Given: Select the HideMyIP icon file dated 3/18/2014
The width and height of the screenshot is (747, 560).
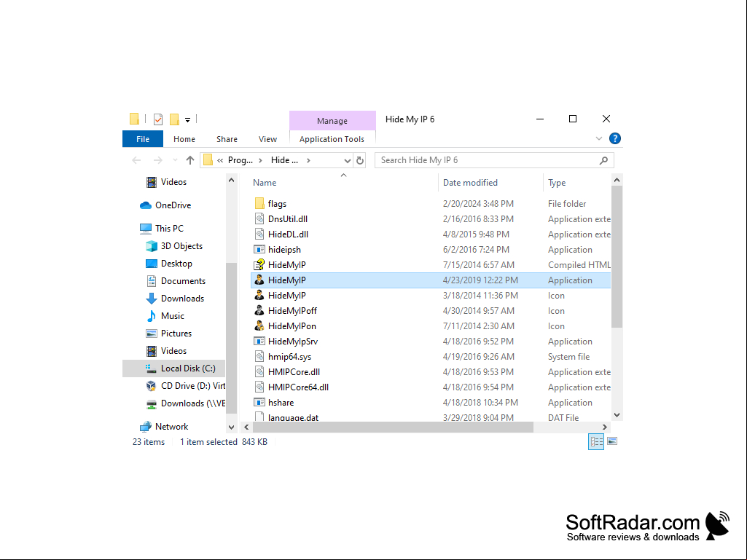Looking at the screenshot, I should pos(430,295).
